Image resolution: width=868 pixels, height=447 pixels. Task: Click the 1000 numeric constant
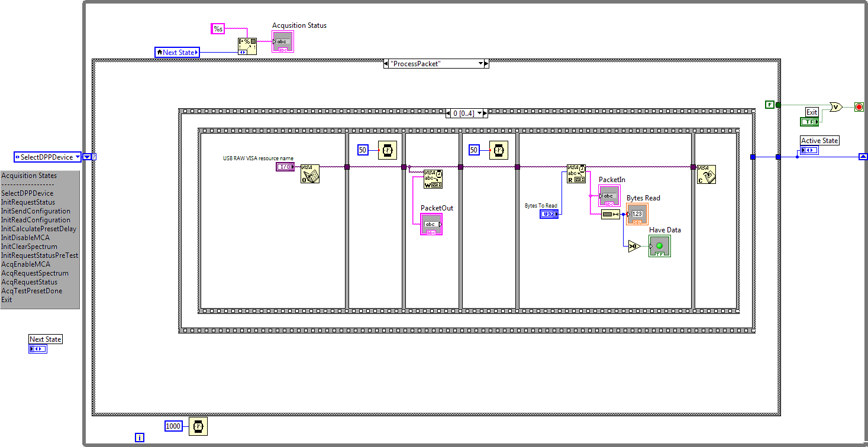(173, 426)
